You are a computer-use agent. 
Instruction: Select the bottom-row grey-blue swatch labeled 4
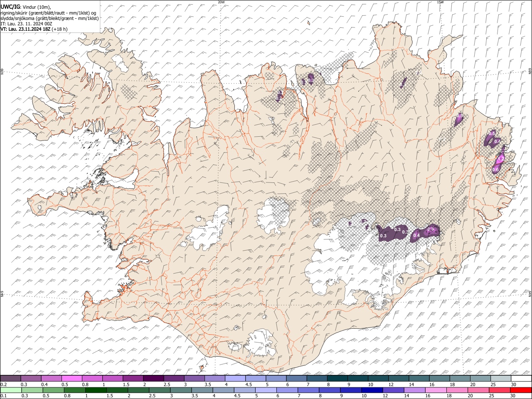pyautogui.click(x=223, y=390)
